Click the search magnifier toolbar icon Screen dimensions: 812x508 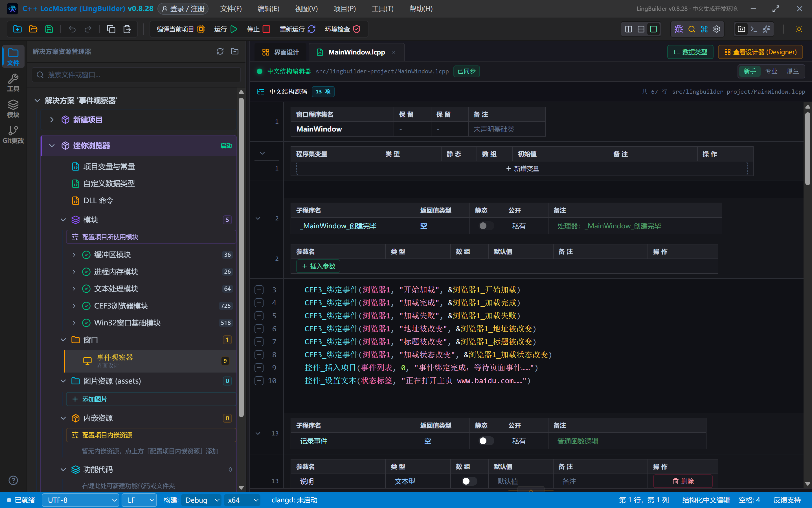click(692, 29)
